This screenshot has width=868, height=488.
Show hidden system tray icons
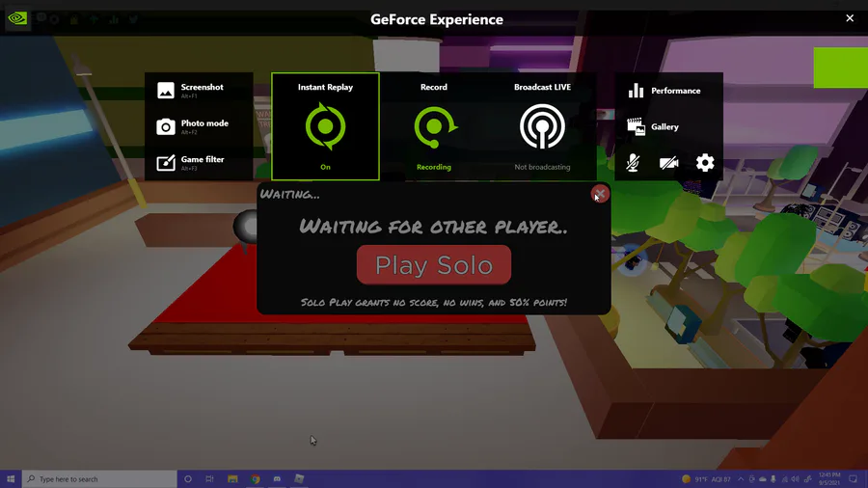(x=741, y=479)
